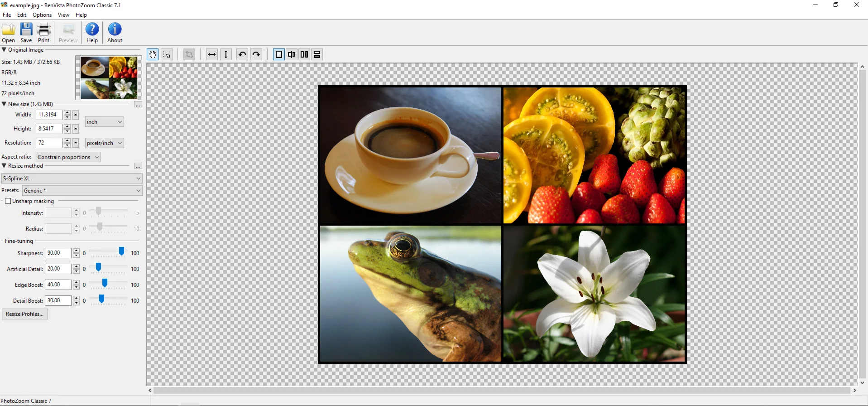Flip the image horizontally
Image resolution: width=868 pixels, height=406 pixels.
(211, 54)
